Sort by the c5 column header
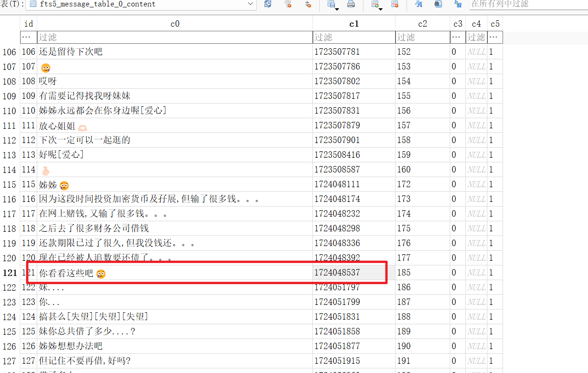This screenshot has height=373, width=588. pyautogui.click(x=495, y=24)
